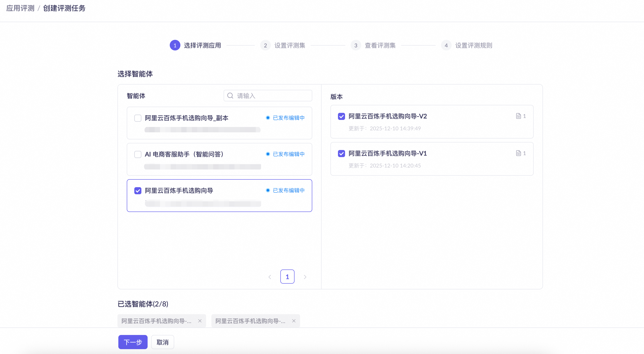Uncheck the 阿里云百炼手机选购向导-V1 version checkbox
The width and height of the screenshot is (644, 354).
341,154
